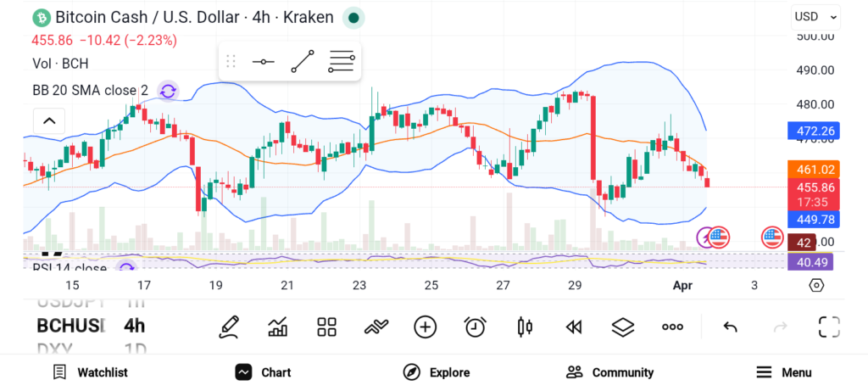The width and height of the screenshot is (868, 391).
Task: Switch to the Explore tab
Action: (x=436, y=372)
